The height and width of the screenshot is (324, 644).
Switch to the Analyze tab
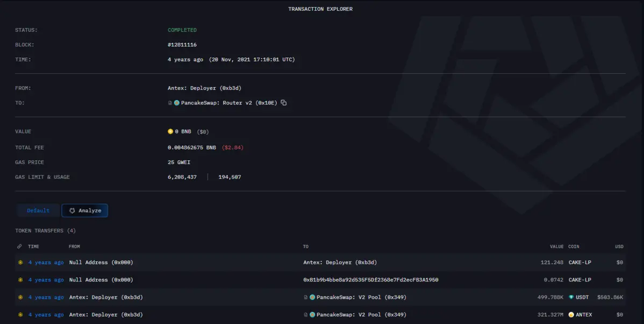[85, 210]
